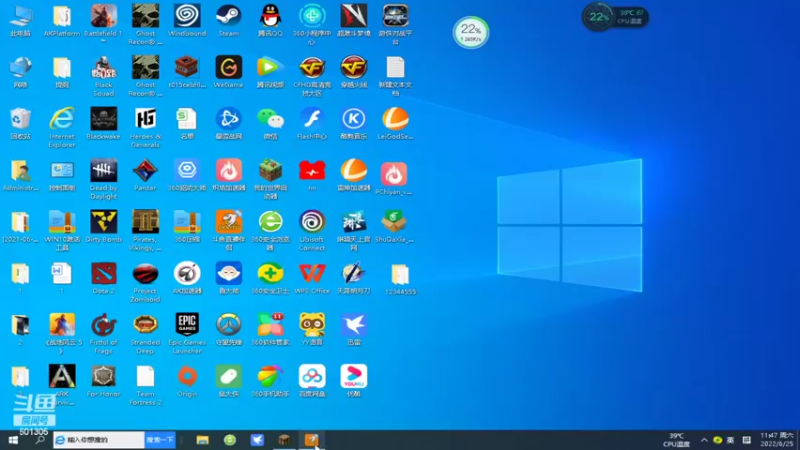Image resolution: width=800 pixels, height=450 pixels.
Task: Open the CPU temperature desktop widget
Action: tap(615, 17)
